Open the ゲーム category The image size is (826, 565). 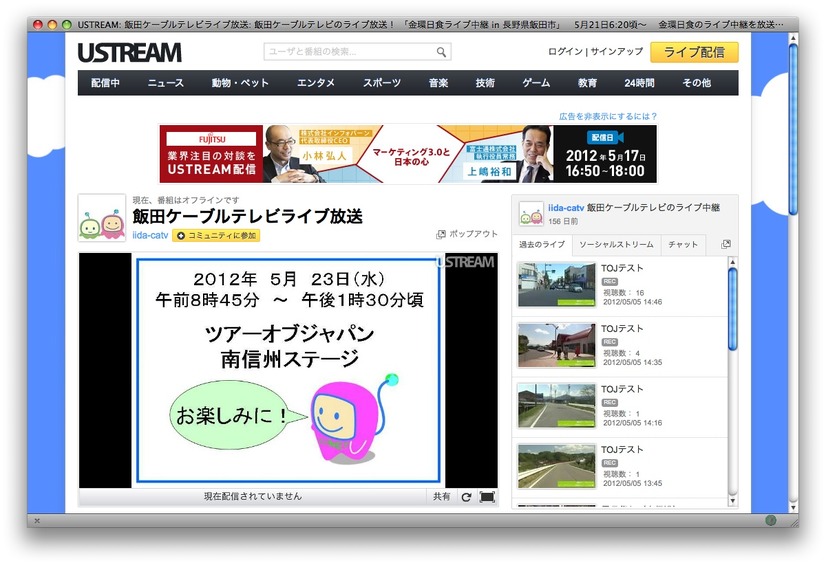[x=536, y=83]
